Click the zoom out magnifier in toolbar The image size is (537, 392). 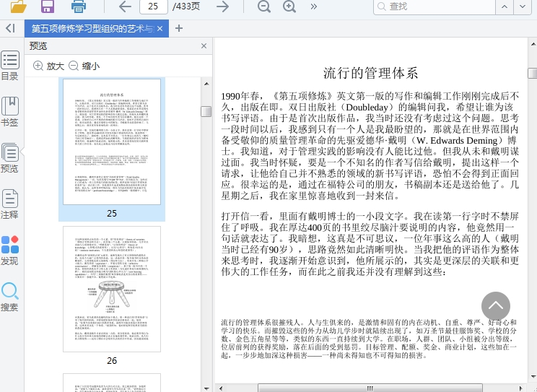pos(264,6)
